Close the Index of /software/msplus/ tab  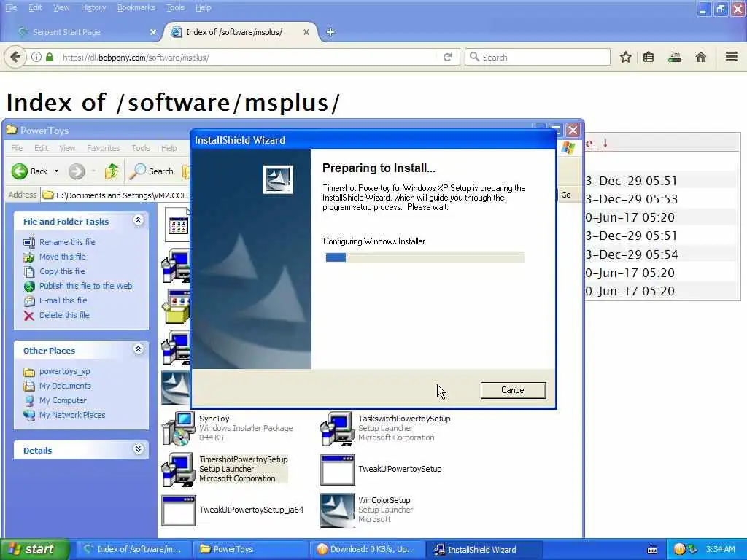[x=306, y=32]
